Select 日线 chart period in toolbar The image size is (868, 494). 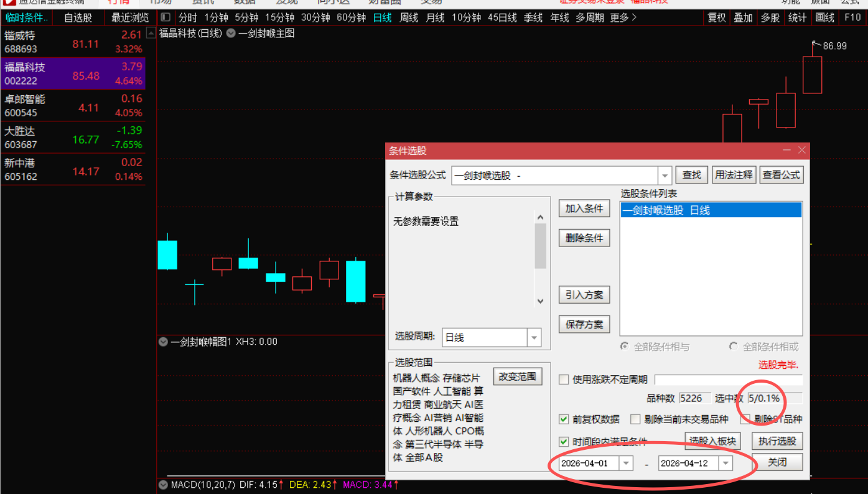(x=383, y=18)
